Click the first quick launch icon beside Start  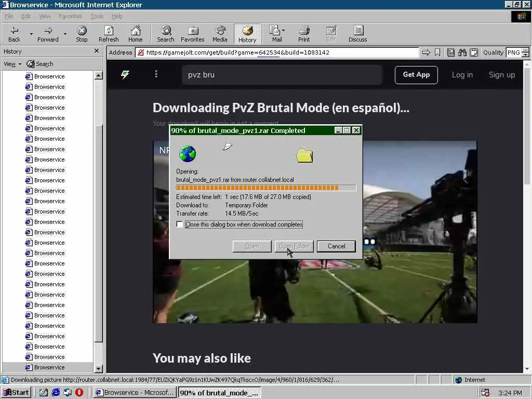44,392
